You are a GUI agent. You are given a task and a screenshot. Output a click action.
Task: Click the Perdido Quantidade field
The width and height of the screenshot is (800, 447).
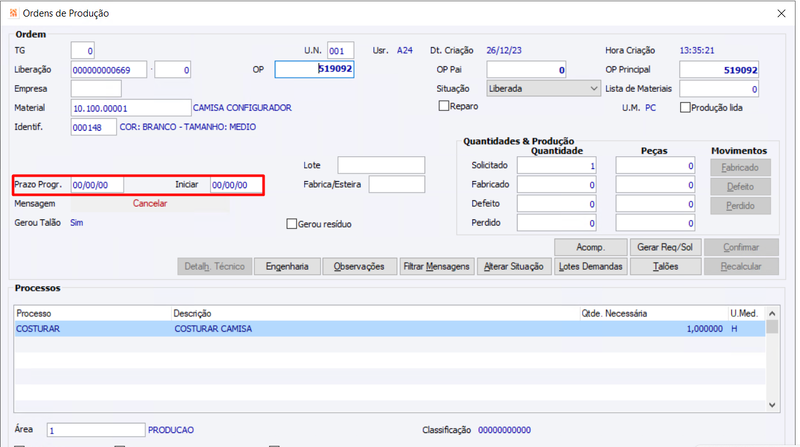point(557,223)
